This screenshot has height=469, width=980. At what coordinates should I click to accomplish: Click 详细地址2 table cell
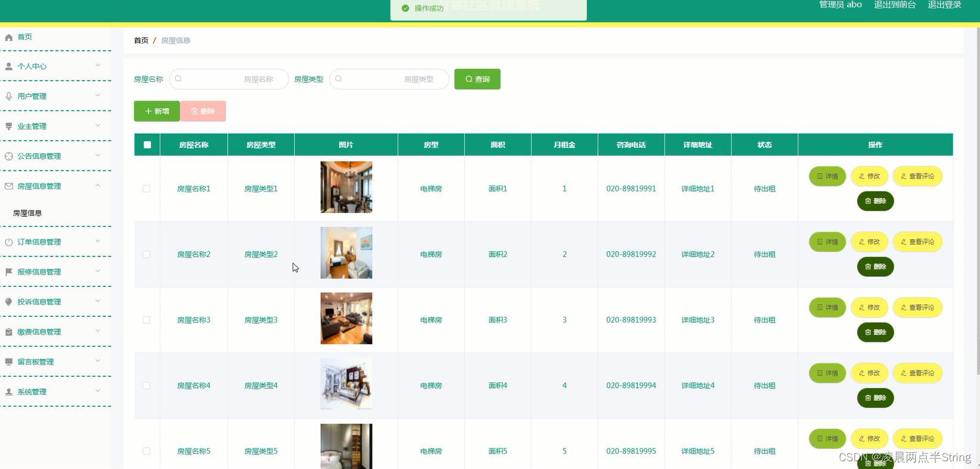[698, 254]
